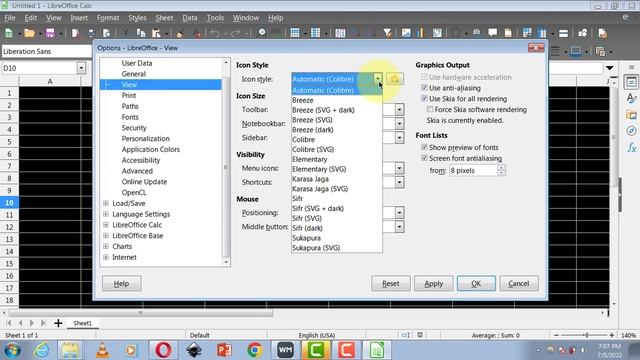Screen dimensions: 640x360
Task: Open the sidebar Gallery icon
Action: tap(631, 115)
